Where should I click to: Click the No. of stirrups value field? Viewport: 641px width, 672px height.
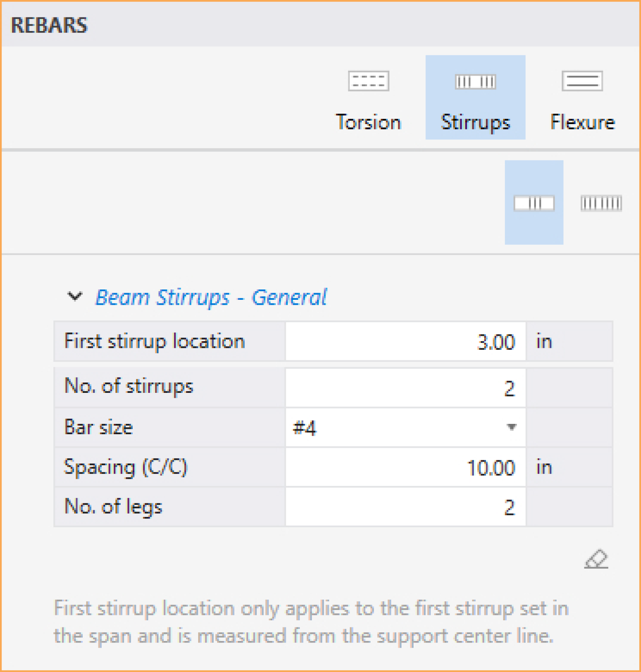(405, 388)
